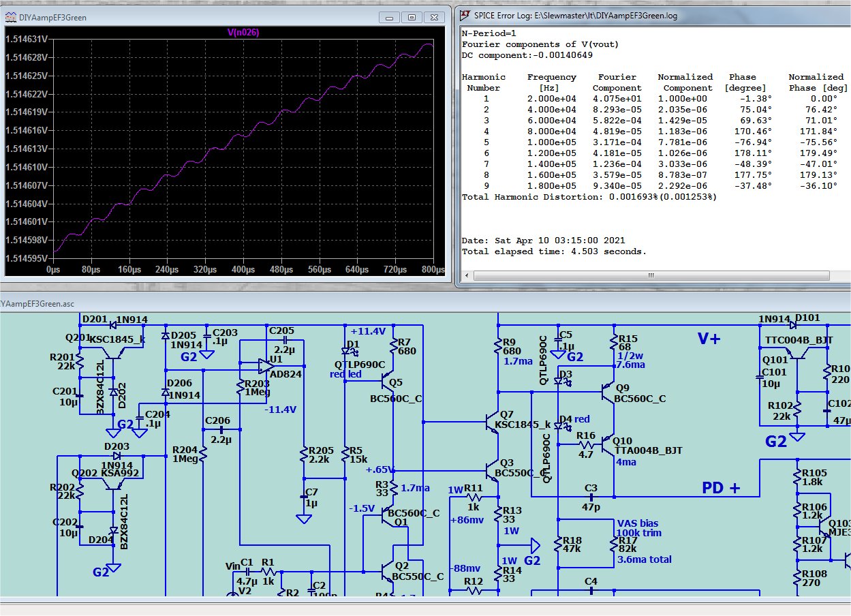Click the SPICE Error Log window icon

[465, 14]
